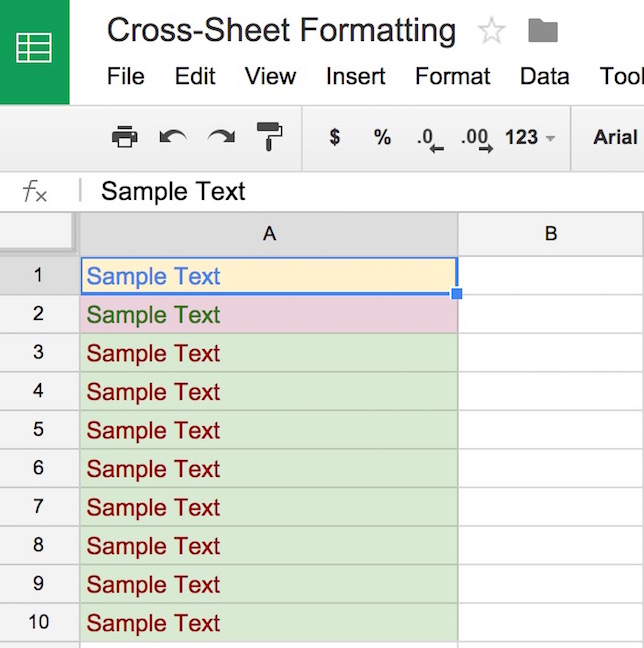Viewport: 644px width, 648px height.
Task: Open the Insert menu
Action: 355,76
